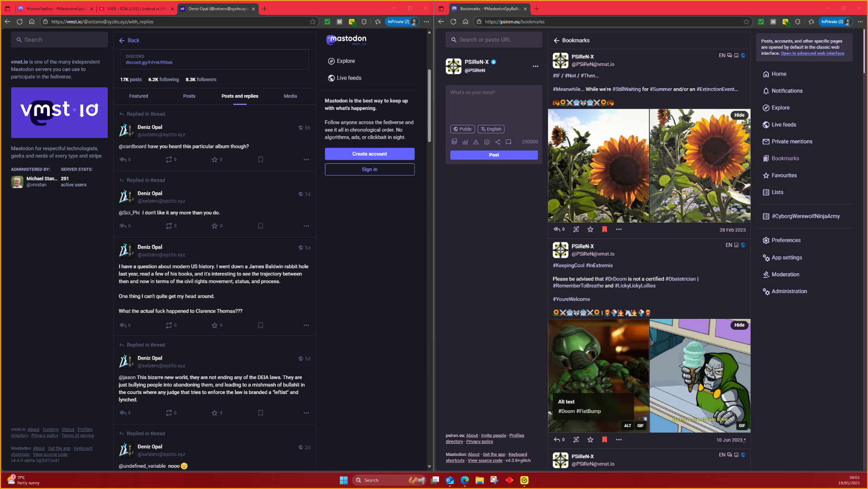Viewport: 868px width, 489px height.
Task: Change post language from English
Action: pos(491,129)
